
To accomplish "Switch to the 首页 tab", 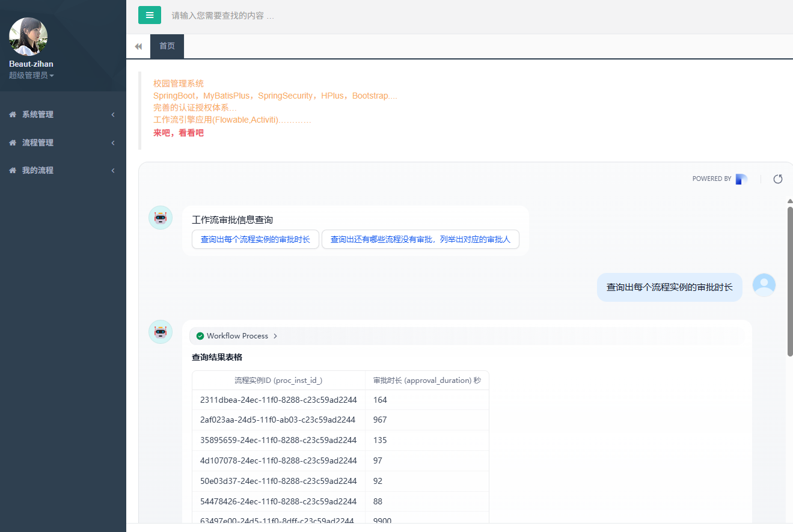I will (x=167, y=46).
